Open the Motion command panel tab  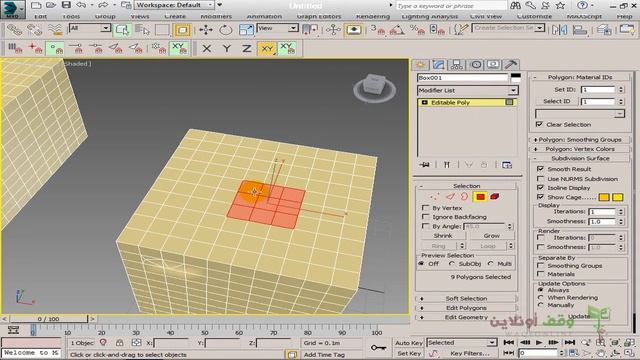coord(475,64)
